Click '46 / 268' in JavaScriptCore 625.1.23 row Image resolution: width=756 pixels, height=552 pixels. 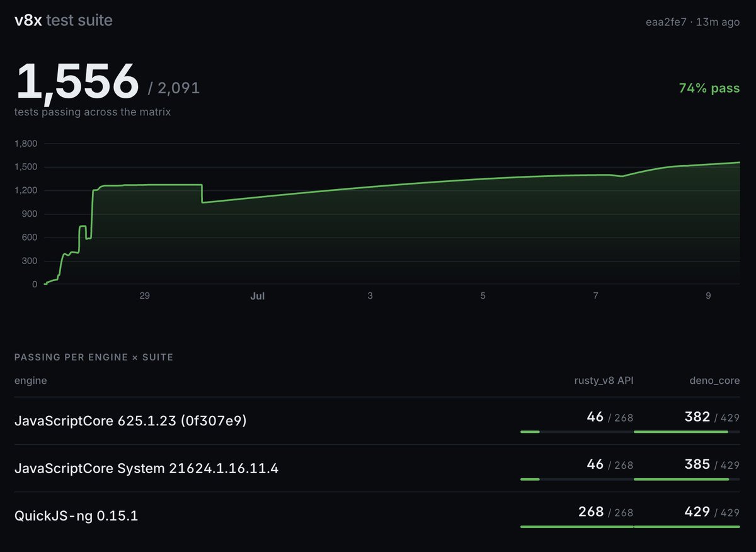[x=610, y=417]
